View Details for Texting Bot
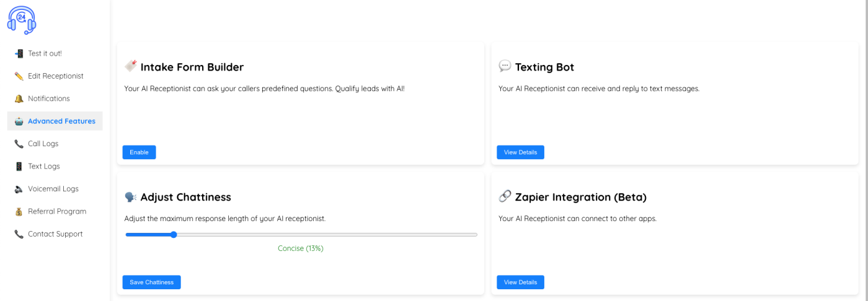The image size is (868, 301). [x=520, y=152]
